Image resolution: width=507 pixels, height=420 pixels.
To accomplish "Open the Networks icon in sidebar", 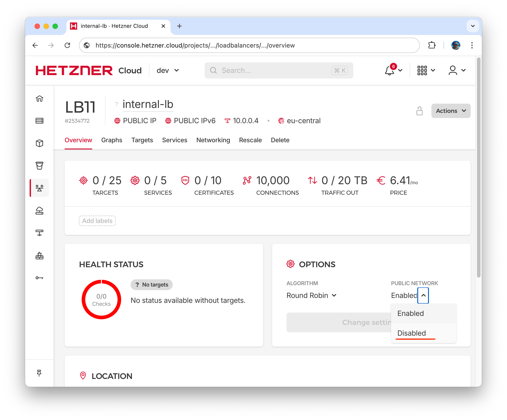I will point(39,233).
